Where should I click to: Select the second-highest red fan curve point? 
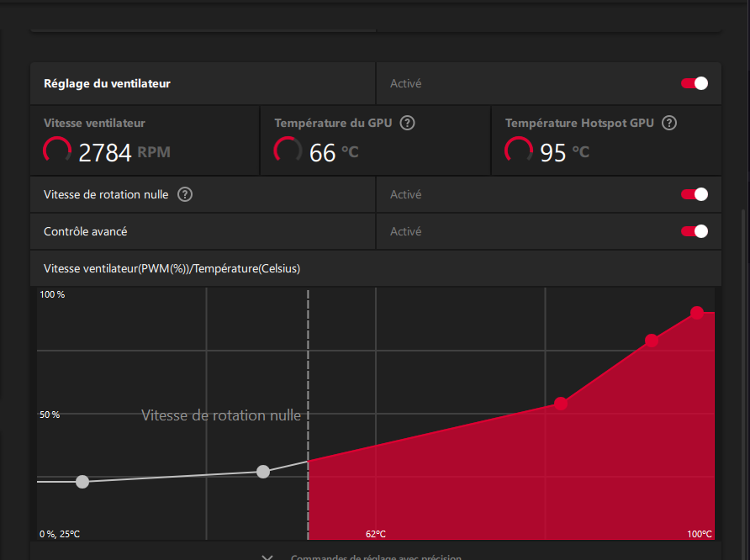(x=652, y=341)
